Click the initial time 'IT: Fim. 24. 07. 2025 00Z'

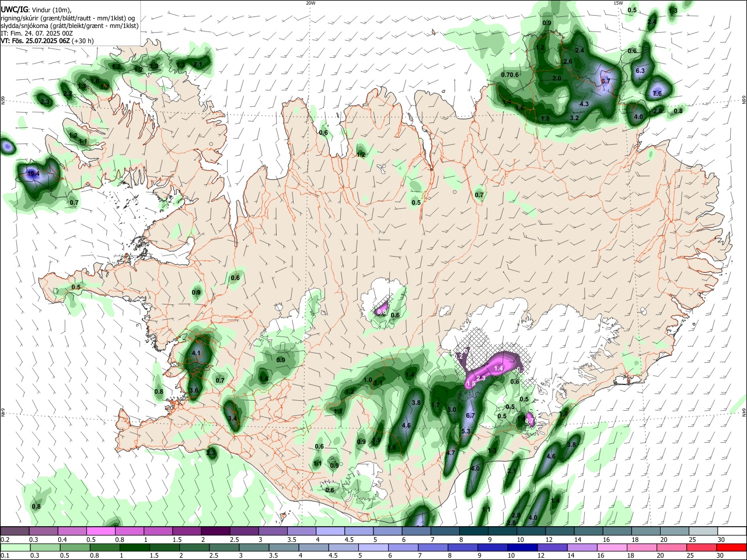coord(36,33)
